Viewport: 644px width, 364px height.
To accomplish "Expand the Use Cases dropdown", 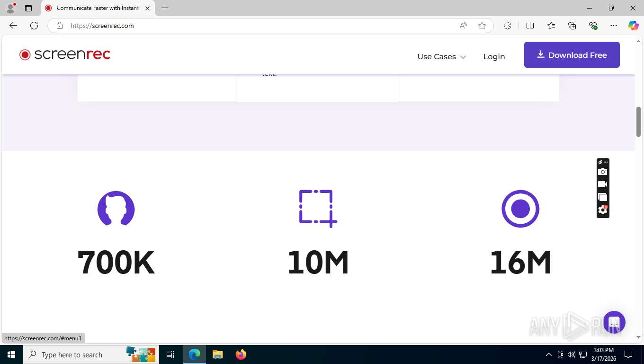I will pyautogui.click(x=441, y=56).
